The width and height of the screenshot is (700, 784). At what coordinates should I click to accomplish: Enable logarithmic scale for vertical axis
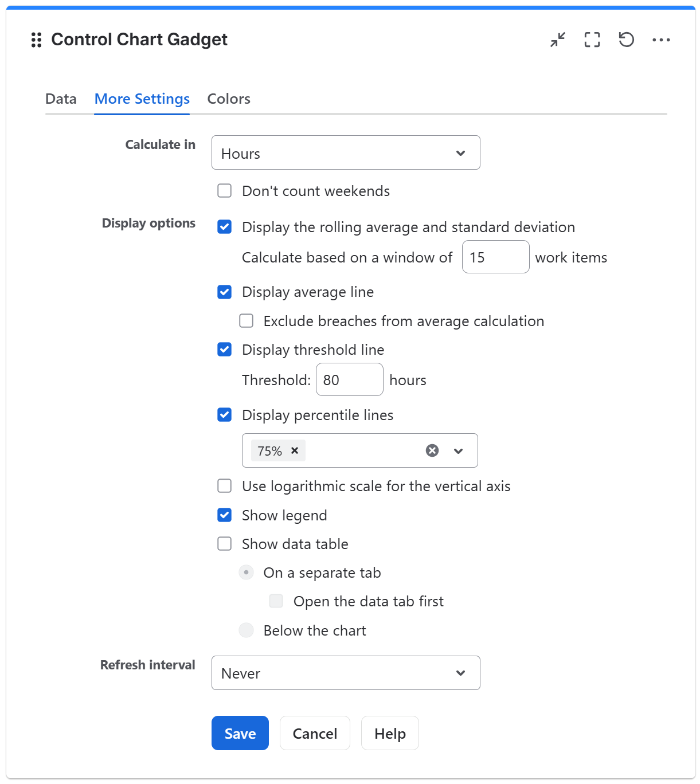(225, 486)
